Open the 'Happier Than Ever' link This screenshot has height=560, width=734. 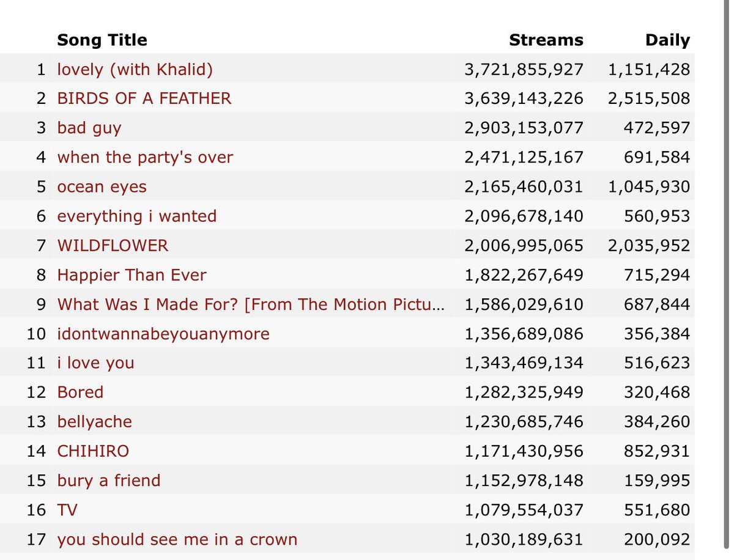(x=132, y=274)
